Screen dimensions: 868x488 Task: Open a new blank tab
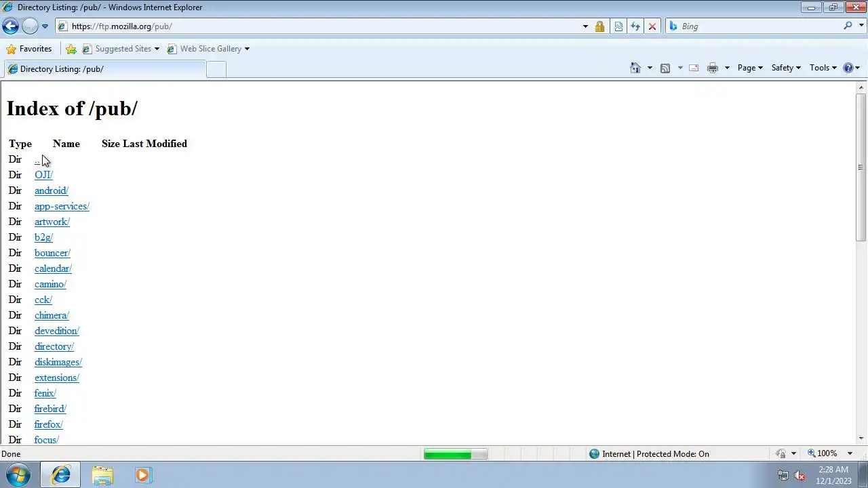point(216,69)
